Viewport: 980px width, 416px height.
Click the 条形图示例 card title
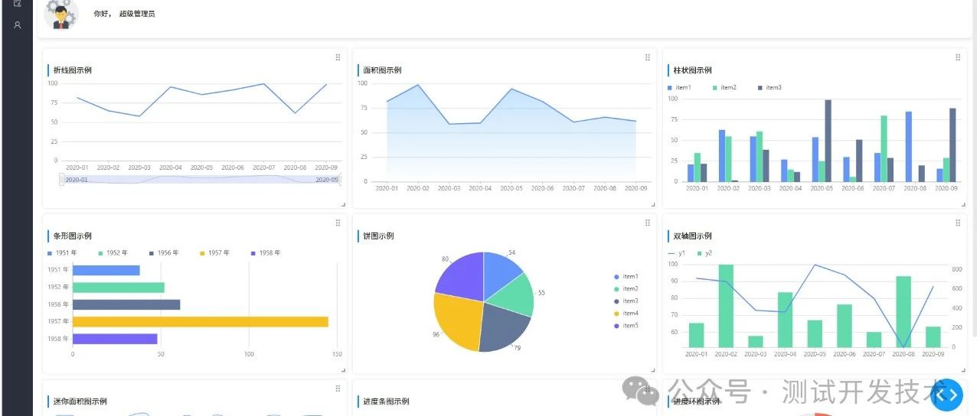pyautogui.click(x=73, y=236)
